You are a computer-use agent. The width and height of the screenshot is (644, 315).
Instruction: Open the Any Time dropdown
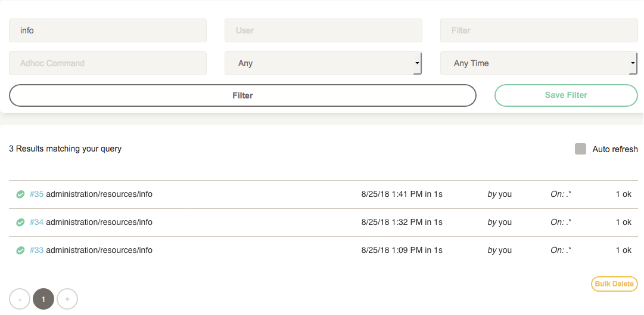[539, 63]
